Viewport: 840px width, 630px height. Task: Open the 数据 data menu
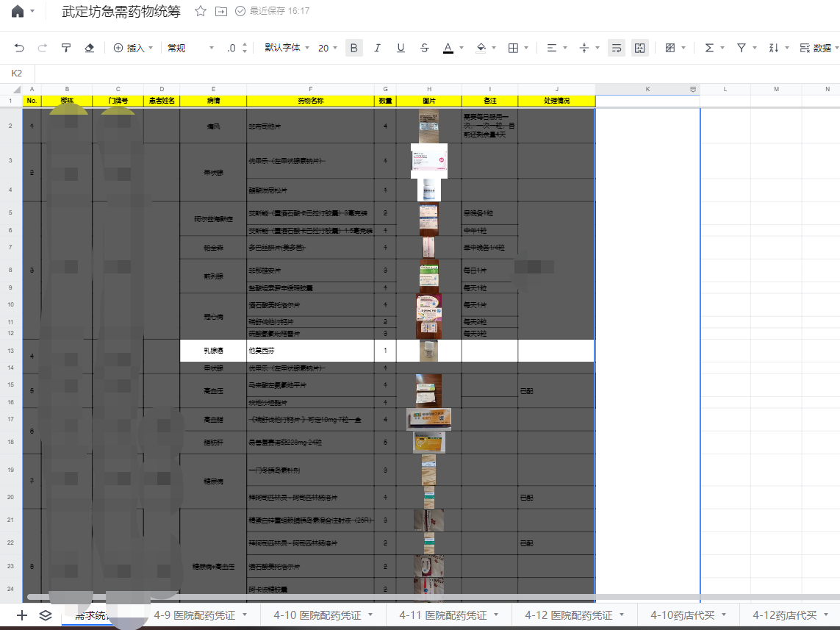(x=819, y=49)
